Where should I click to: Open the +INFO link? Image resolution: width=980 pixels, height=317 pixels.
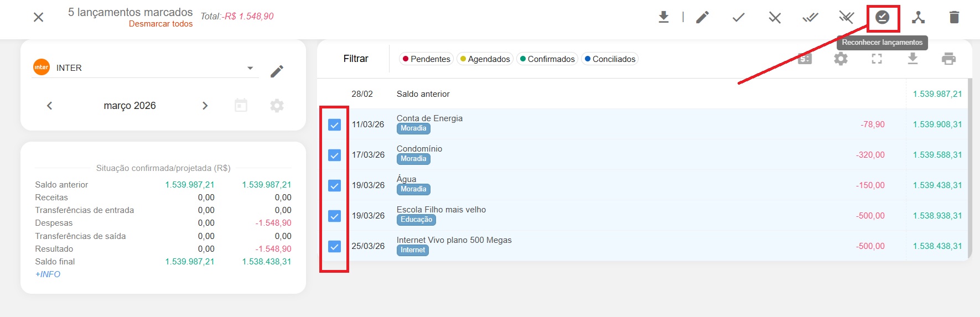(x=48, y=274)
